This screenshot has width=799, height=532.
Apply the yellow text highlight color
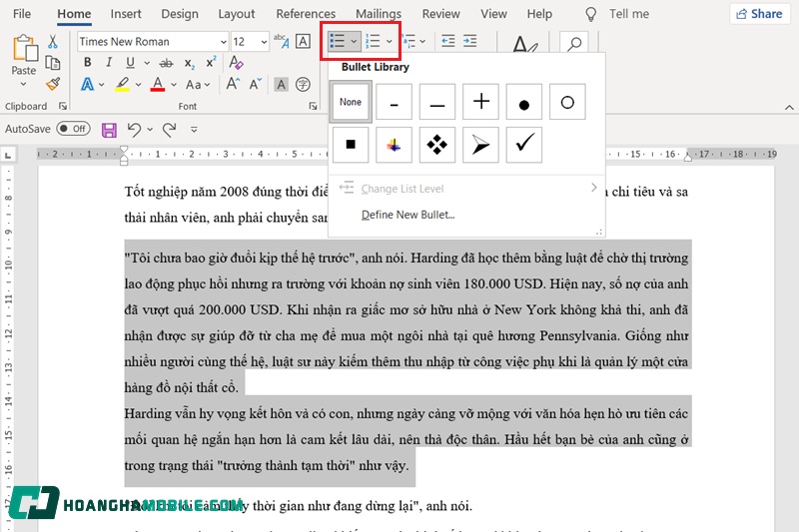(x=123, y=85)
